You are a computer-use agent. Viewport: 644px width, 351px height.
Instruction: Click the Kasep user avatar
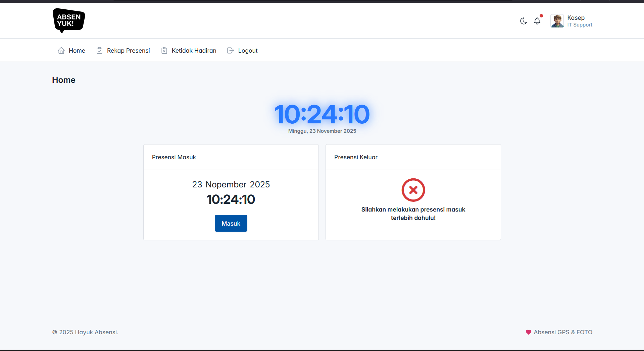(x=557, y=21)
